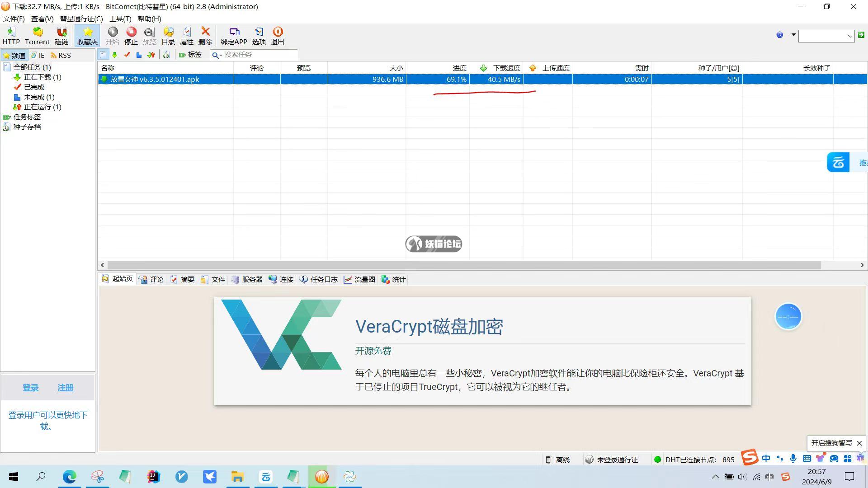The height and width of the screenshot is (488, 868).
Task: Open the VeraCrypt磁盘加密 promo card
Action: [x=482, y=351]
